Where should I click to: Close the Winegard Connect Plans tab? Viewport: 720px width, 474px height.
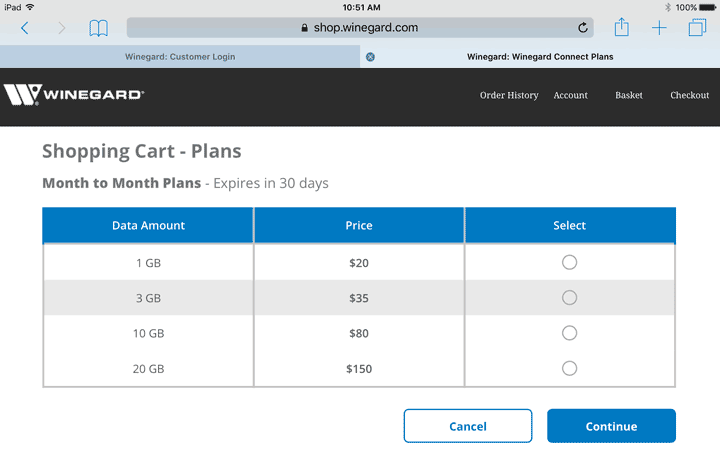370,57
